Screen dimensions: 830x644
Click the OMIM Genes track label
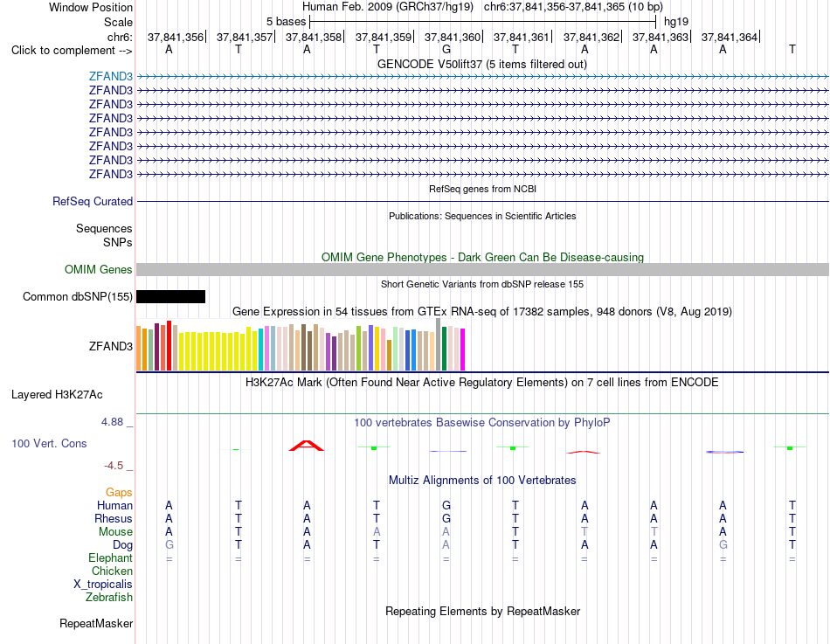[99, 269]
